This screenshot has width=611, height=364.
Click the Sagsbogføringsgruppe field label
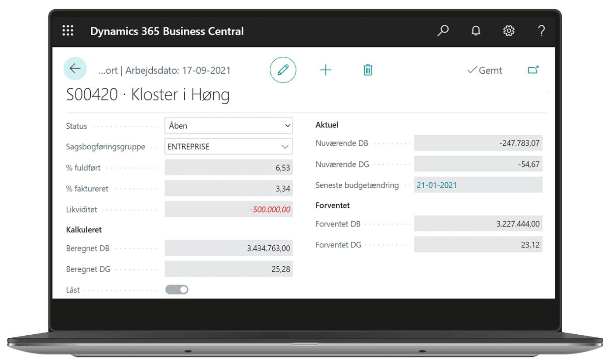tap(106, 147)
